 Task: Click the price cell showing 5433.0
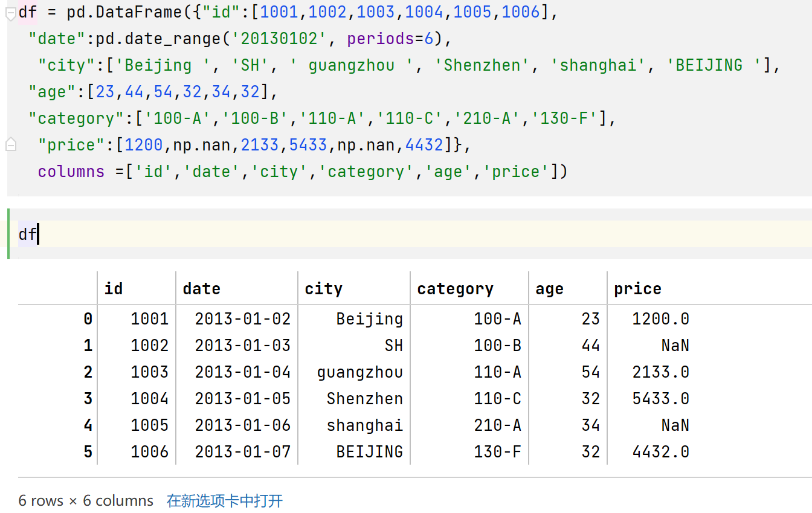point(660,399)
